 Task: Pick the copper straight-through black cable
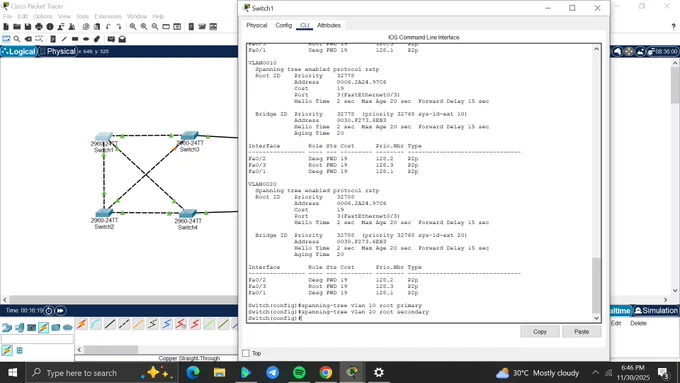(110, 324)
